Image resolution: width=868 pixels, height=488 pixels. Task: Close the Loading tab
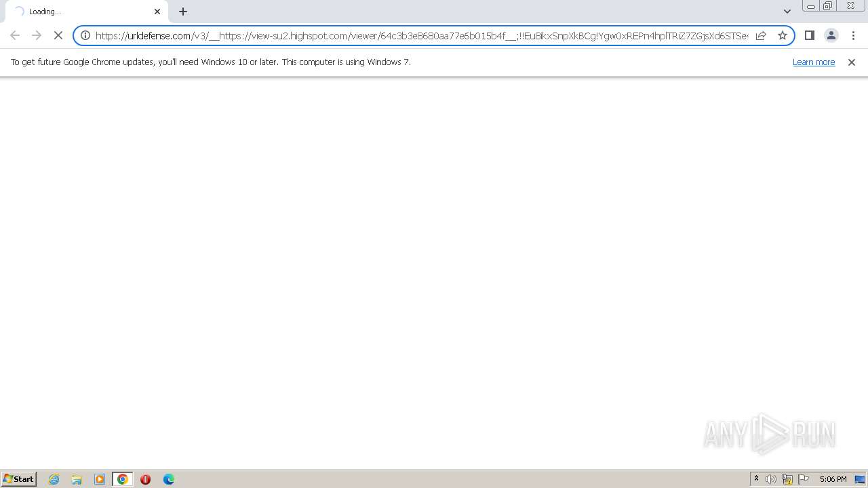coord(157,12)
